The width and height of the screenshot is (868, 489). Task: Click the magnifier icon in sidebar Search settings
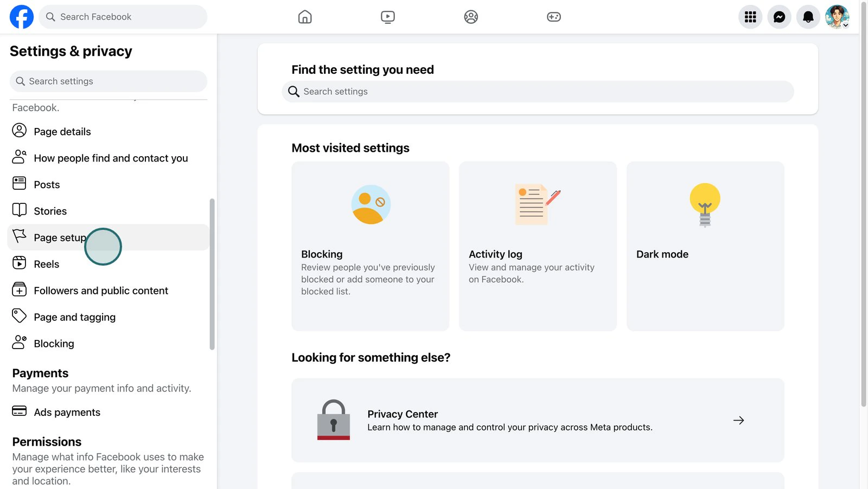(21, 81)
